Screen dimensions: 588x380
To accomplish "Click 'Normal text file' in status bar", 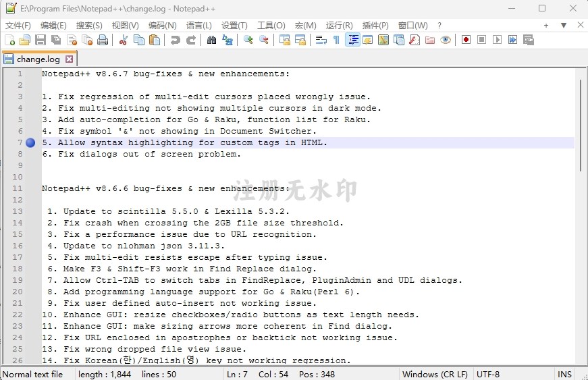I will point(32,374).
